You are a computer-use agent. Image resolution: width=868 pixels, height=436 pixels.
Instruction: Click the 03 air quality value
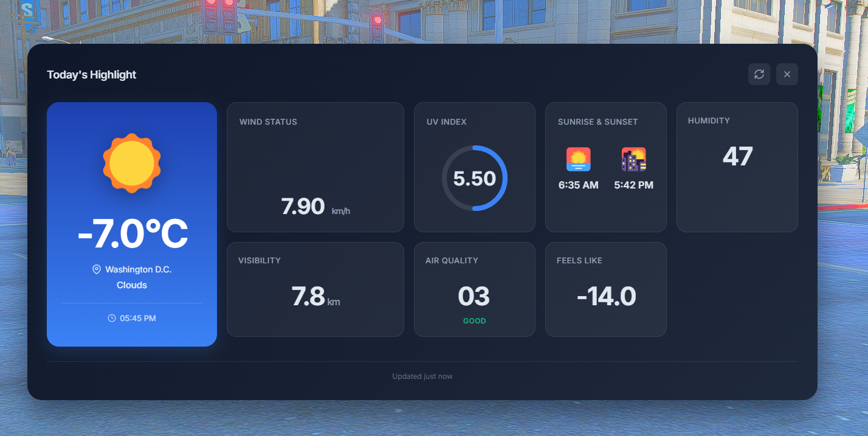pos(474,297)
